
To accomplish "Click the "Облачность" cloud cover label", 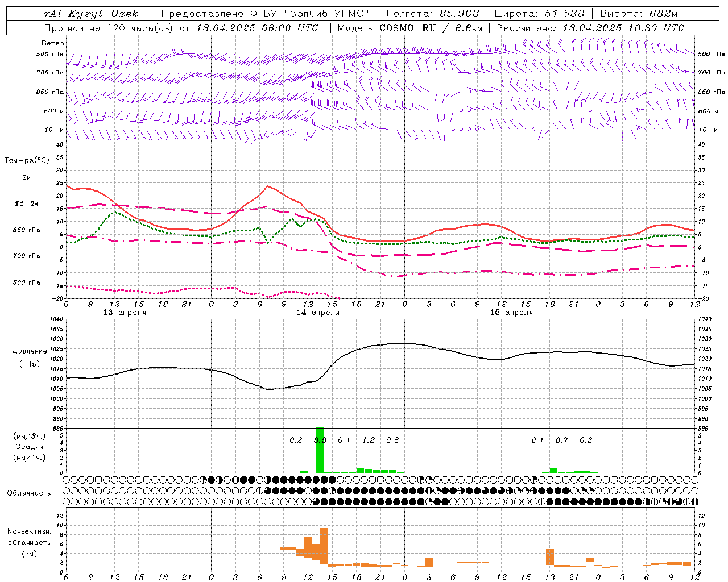I will (x=28, y=493).
